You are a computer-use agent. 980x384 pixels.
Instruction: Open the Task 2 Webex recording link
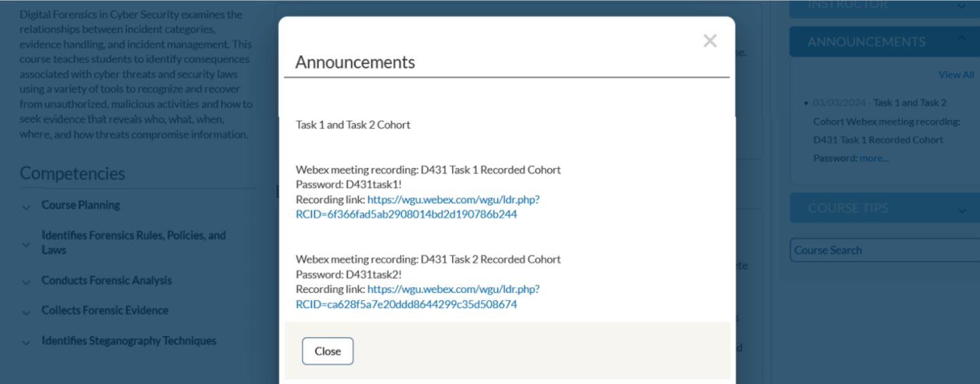point(417,296)
